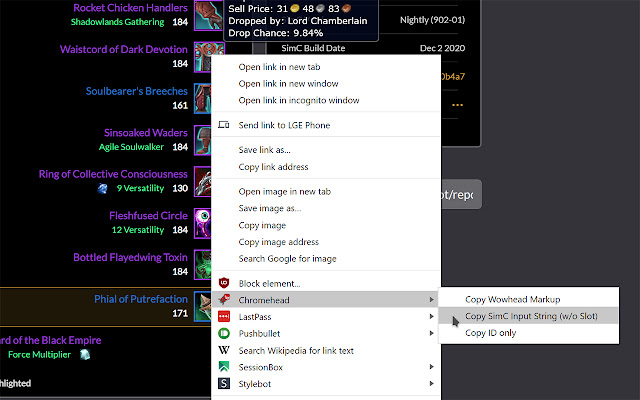The width and height of the screenshot is (640, 400).
Task: Choose Open link in new tab
Action: [277, 67]
